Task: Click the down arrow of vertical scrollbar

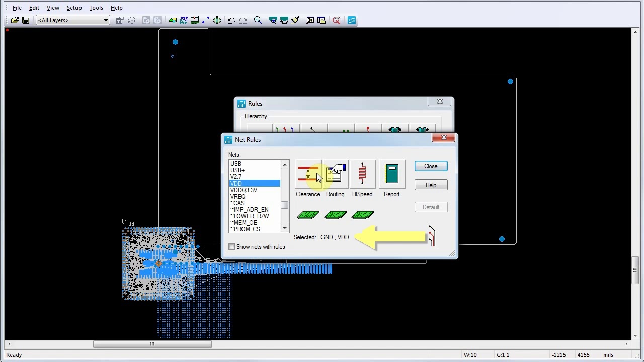Action: tap(635, 335)
